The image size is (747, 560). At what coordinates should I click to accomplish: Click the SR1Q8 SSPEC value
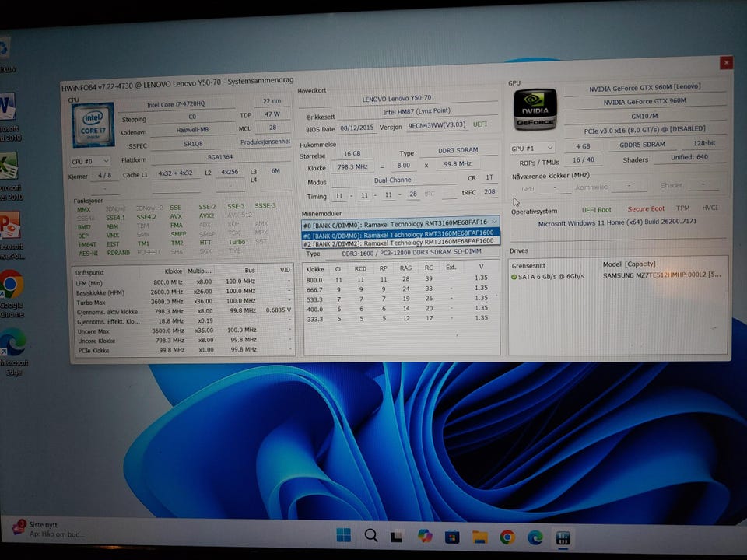click(193, 143)
